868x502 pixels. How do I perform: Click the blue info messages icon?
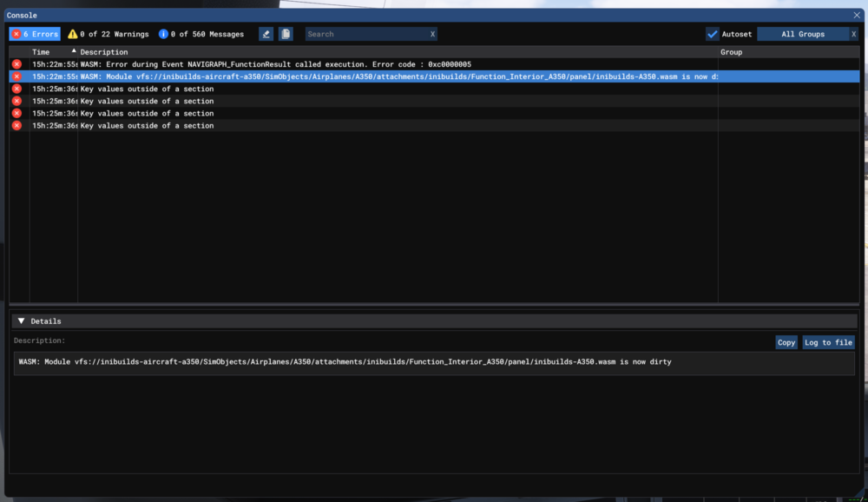point(163,34)
